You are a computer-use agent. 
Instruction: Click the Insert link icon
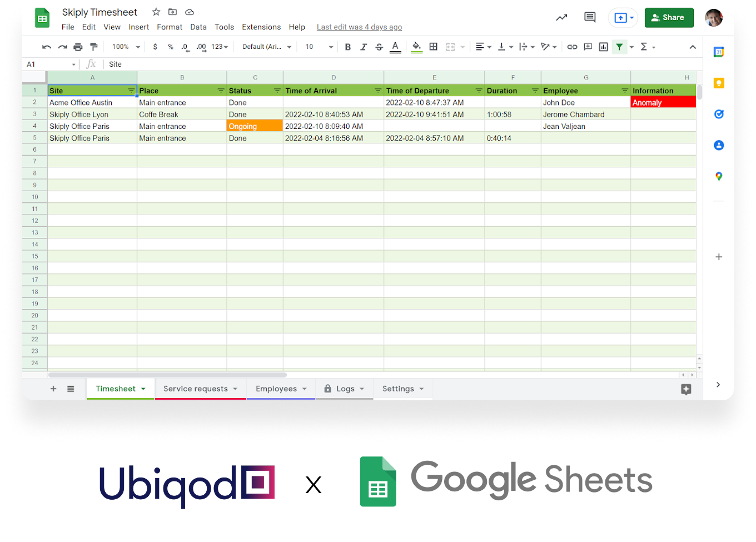point(572,47)
